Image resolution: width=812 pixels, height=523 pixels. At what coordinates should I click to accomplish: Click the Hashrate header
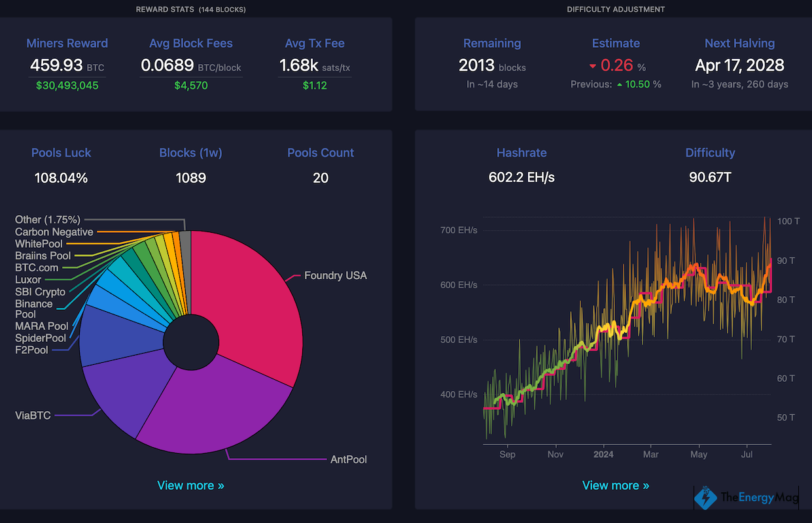[x=521, y=152]
